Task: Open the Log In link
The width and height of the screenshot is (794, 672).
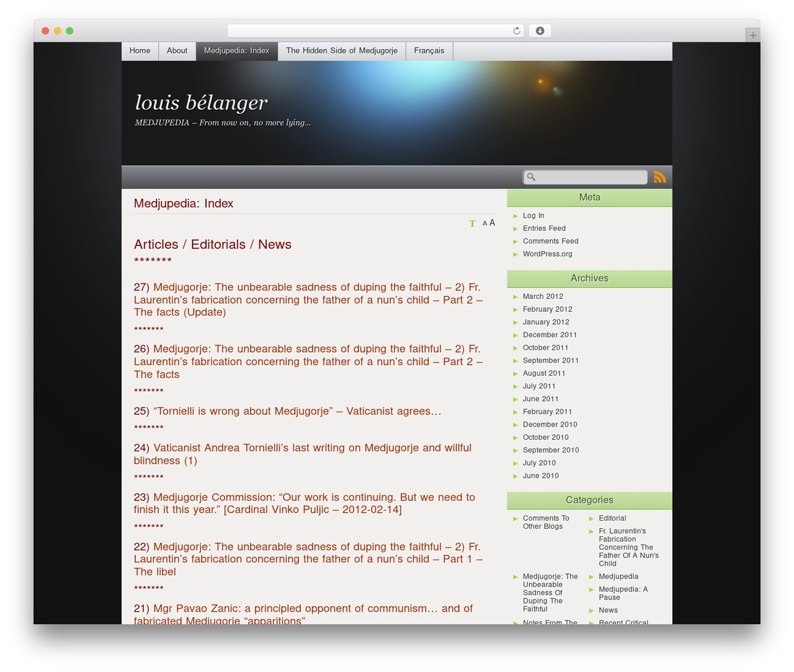Action: 533,216
